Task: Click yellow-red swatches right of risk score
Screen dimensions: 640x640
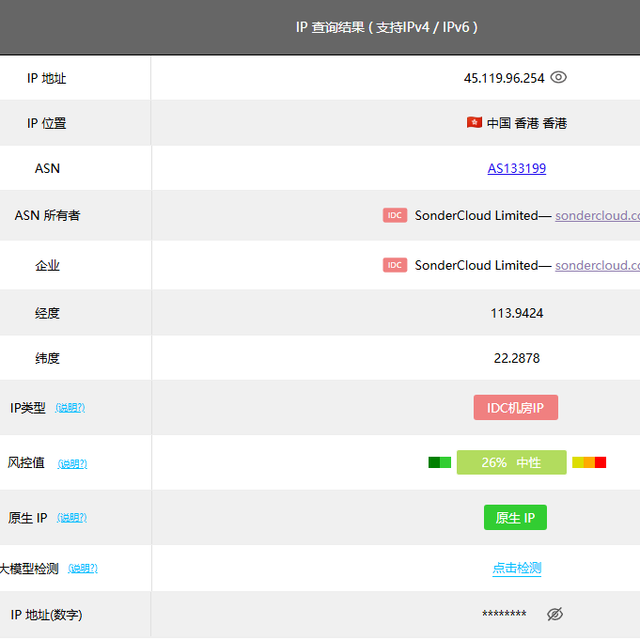Action: 589,462
